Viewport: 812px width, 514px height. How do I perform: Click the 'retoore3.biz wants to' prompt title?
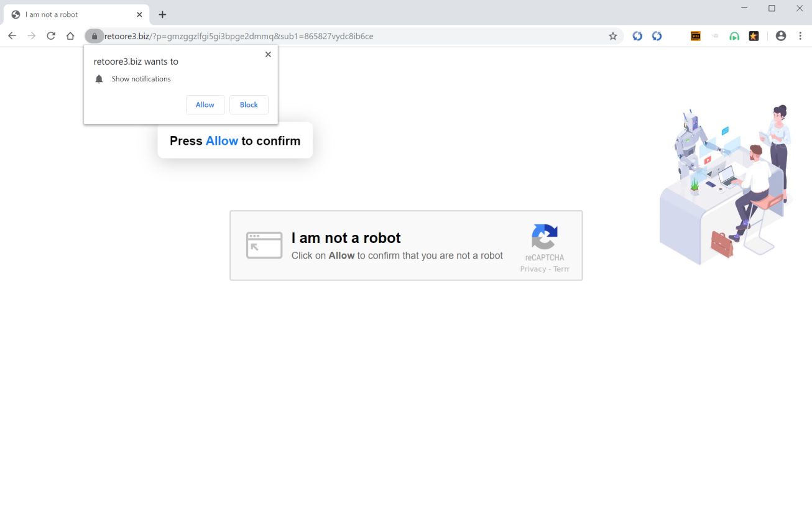click(136, 62)
